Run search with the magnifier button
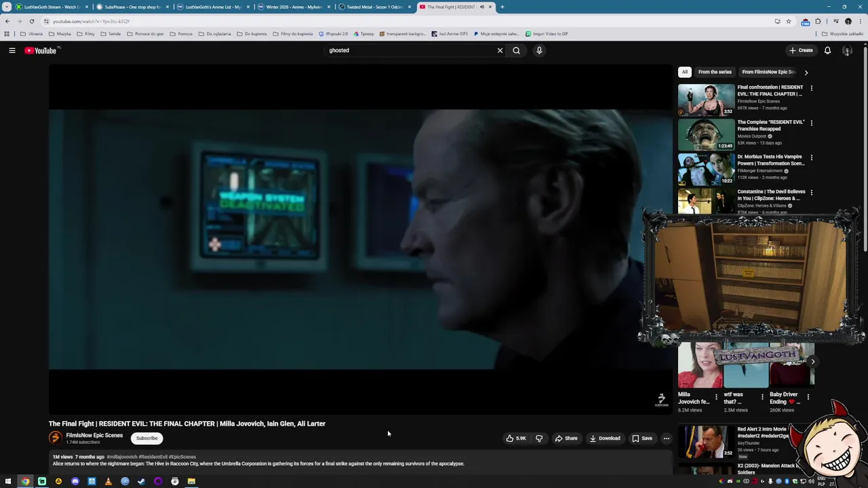 click(x=516, y=50)
